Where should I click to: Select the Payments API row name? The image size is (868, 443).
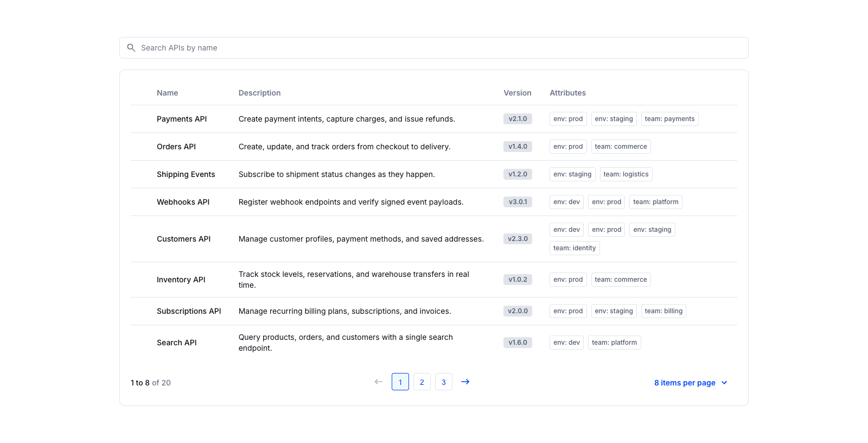pos(182,119)
